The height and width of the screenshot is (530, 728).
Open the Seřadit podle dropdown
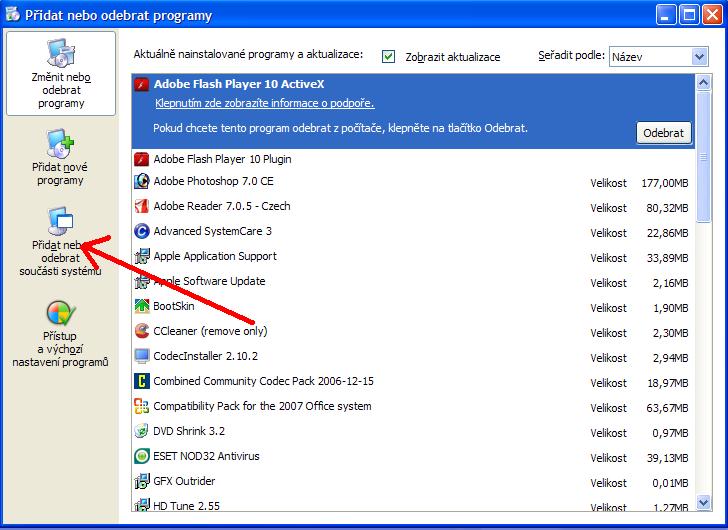point(700,57)
